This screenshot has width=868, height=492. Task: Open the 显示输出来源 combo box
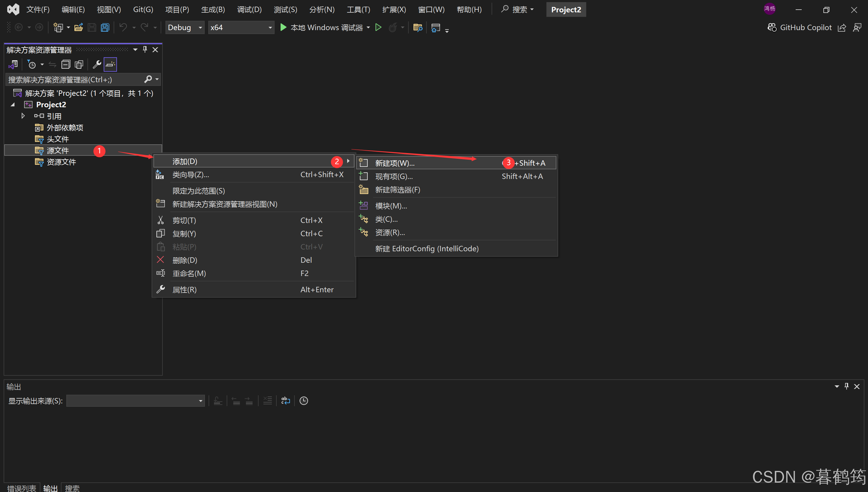[135, 401]
